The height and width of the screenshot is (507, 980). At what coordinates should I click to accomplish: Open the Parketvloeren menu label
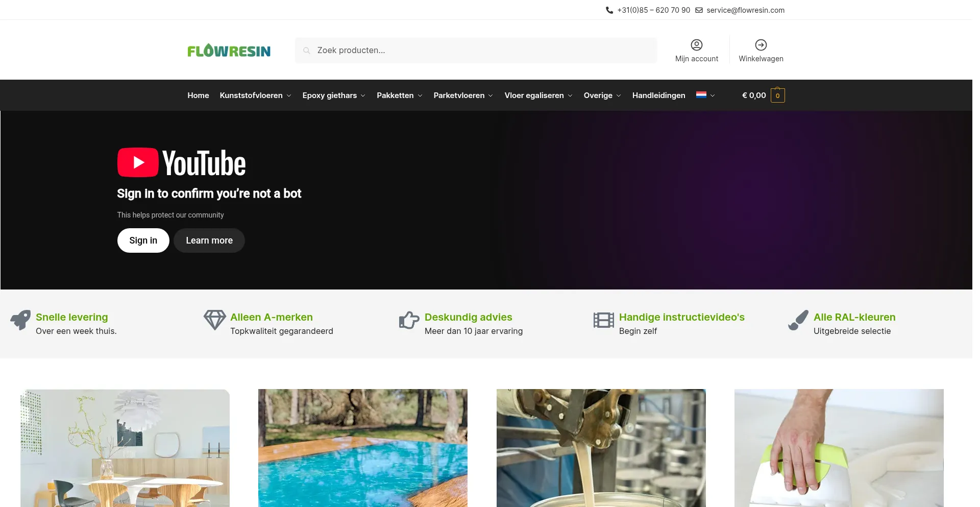(x=459, y=95)
